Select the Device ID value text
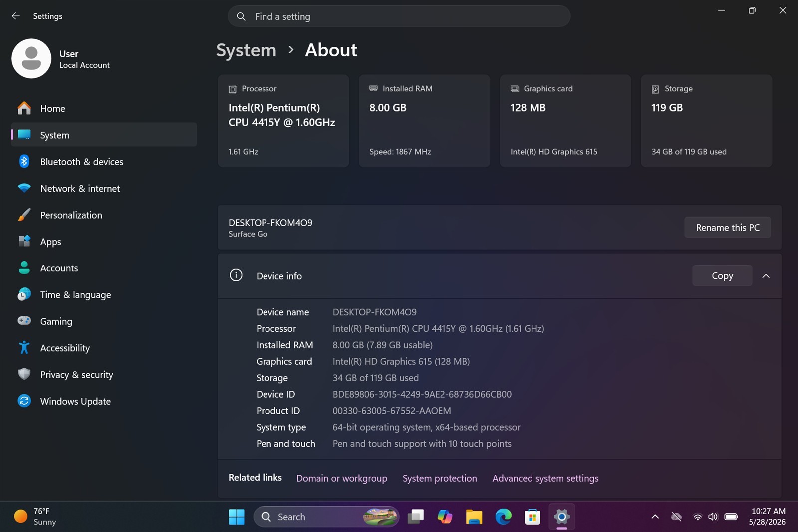798x532 pixels. coord(422,394)
